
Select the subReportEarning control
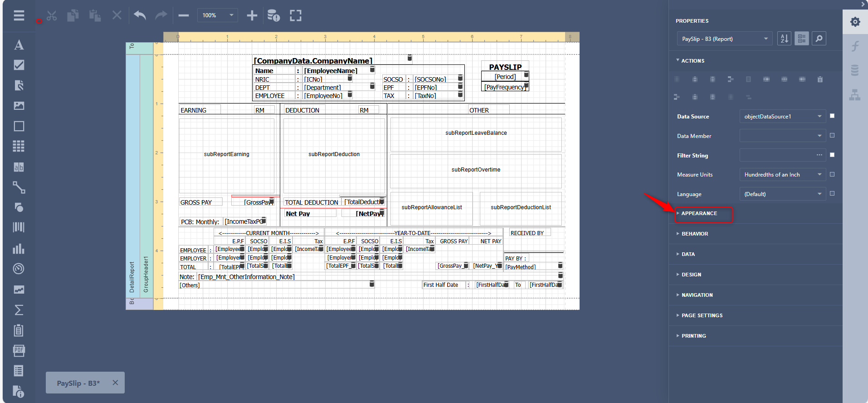tap(227, 156)
